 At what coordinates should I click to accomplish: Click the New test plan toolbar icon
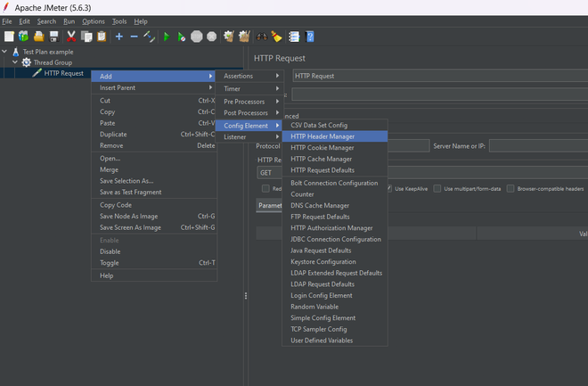click(x=9, y=37)
